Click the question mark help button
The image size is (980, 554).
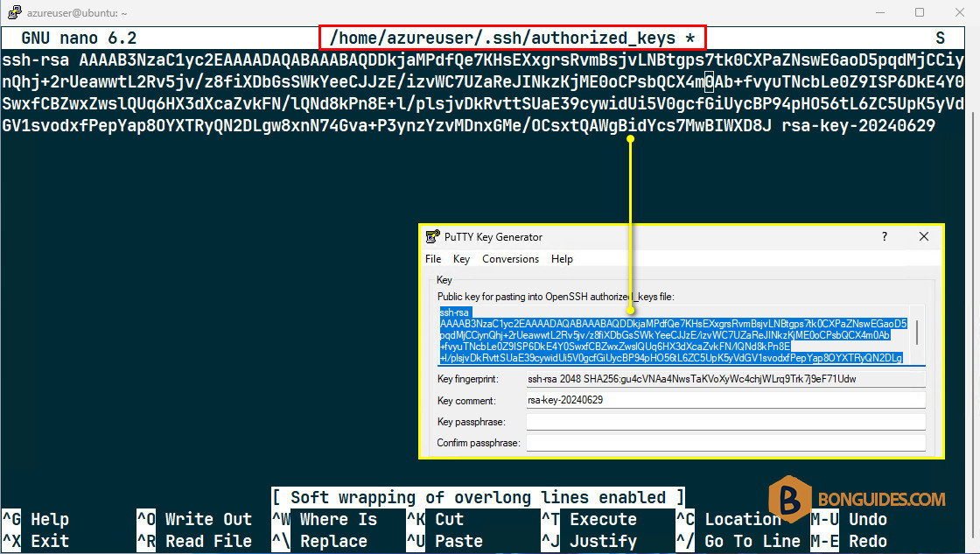[x=885, y=236]
